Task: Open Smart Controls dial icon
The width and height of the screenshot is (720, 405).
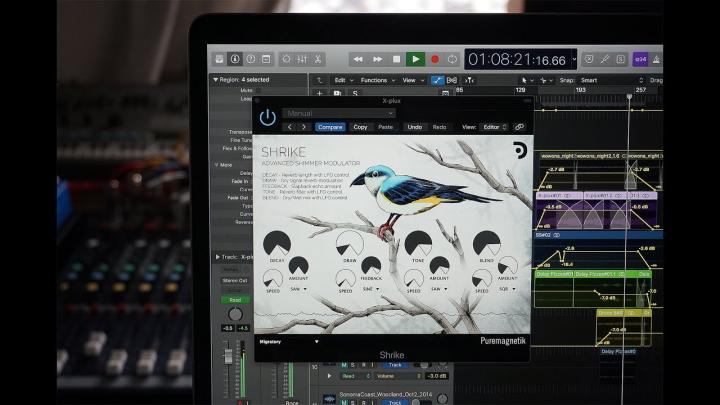Action: coord(287,59)
